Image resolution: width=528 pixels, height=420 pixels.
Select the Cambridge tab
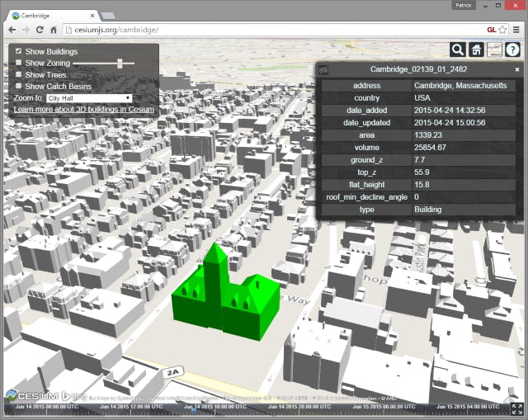coord(51,16)
